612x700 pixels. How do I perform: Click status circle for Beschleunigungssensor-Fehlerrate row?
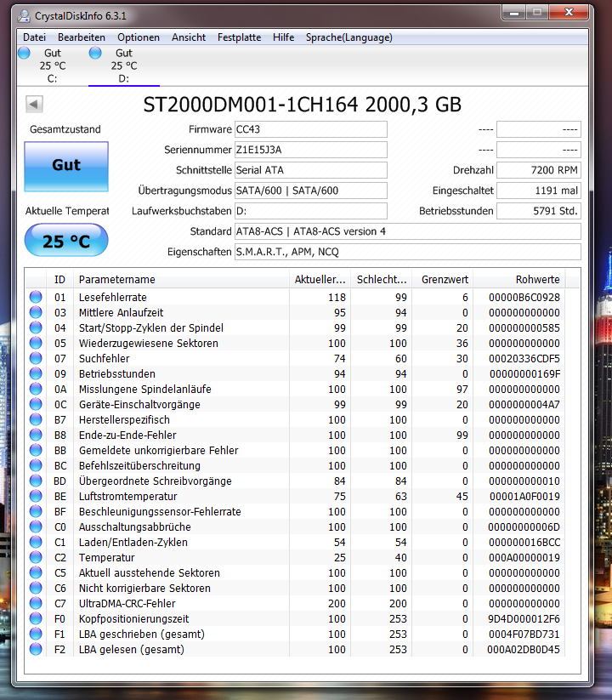(x=36, y=511)
